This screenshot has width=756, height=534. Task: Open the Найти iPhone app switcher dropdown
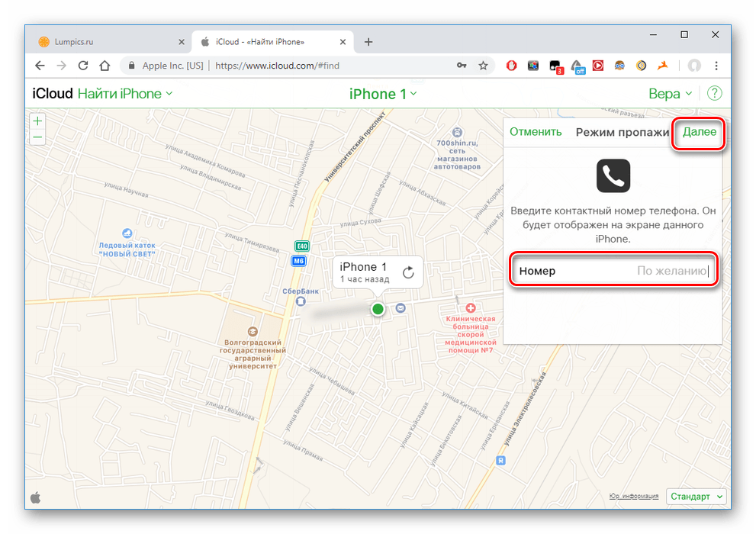point(125,94)
